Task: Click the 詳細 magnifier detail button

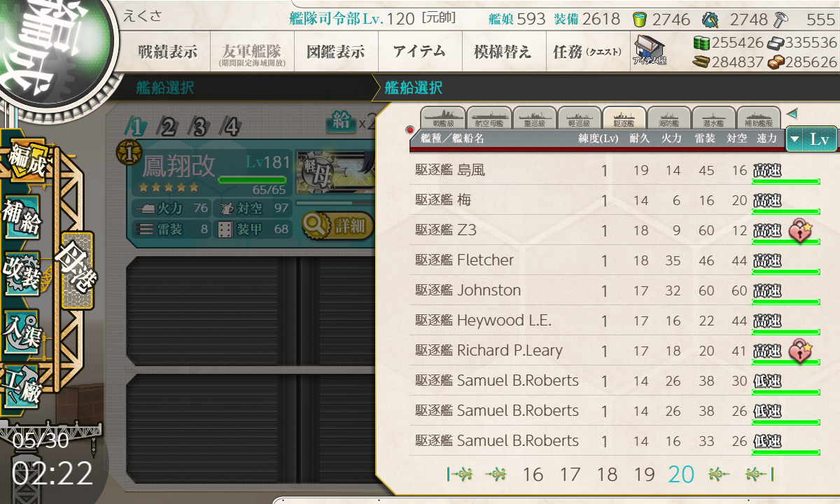Action: [337, 226]
